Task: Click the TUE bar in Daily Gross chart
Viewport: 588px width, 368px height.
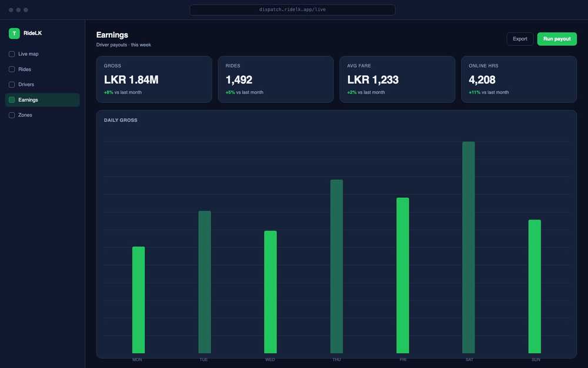Action: coord(205,282)
